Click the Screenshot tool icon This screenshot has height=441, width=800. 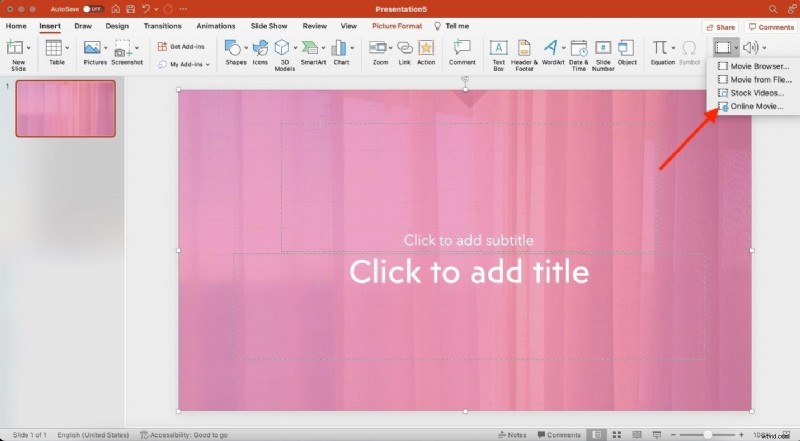(x=122, y=47)
